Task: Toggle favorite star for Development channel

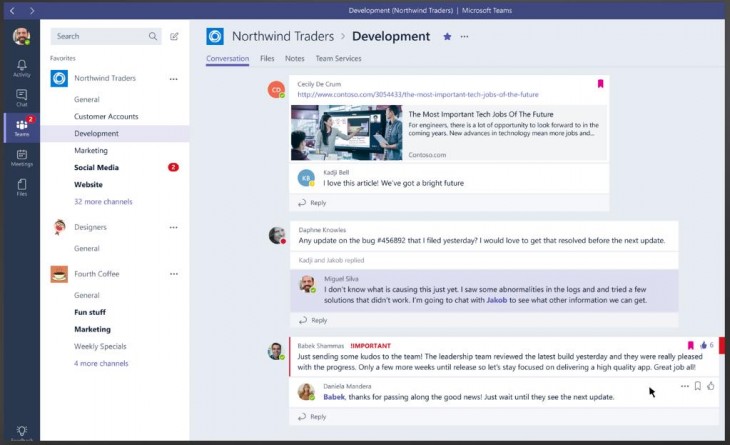Action: [447, 36]
